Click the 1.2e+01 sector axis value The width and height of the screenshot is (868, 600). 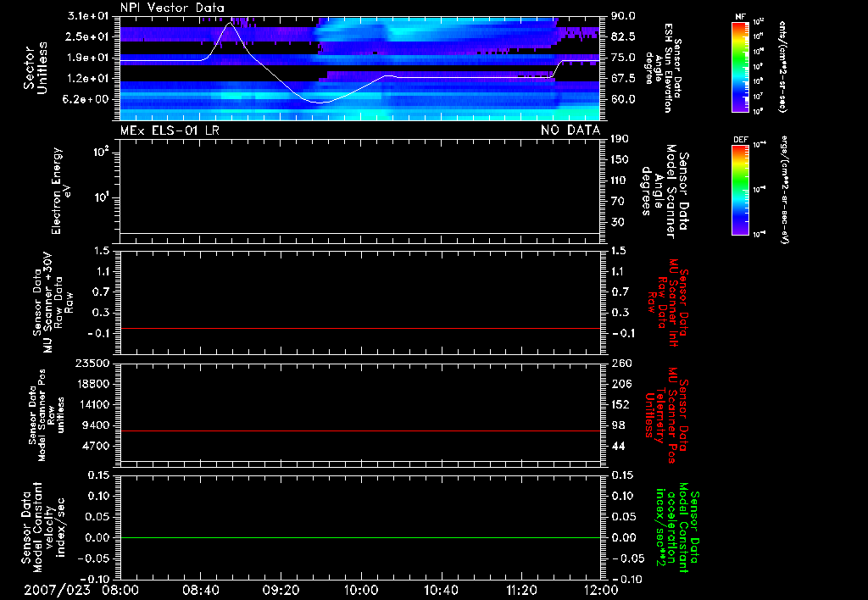tap(88, 79)
